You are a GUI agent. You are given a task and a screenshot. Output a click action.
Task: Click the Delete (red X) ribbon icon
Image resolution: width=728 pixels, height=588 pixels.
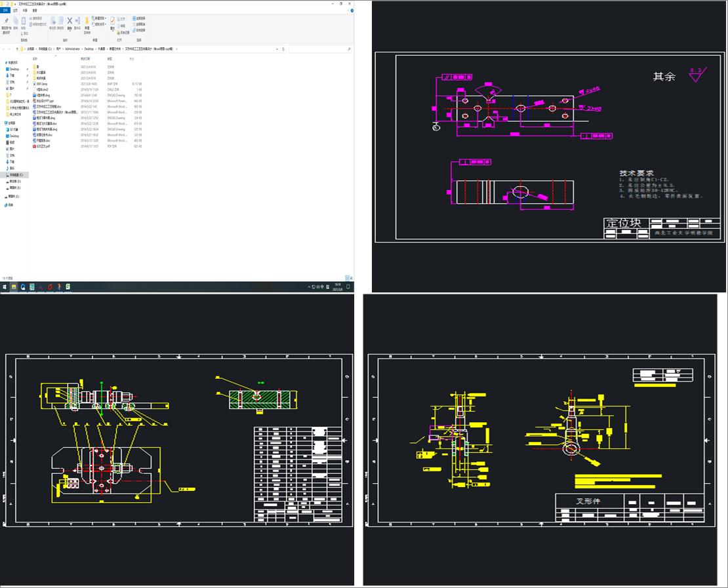click(x=70, y=23)
